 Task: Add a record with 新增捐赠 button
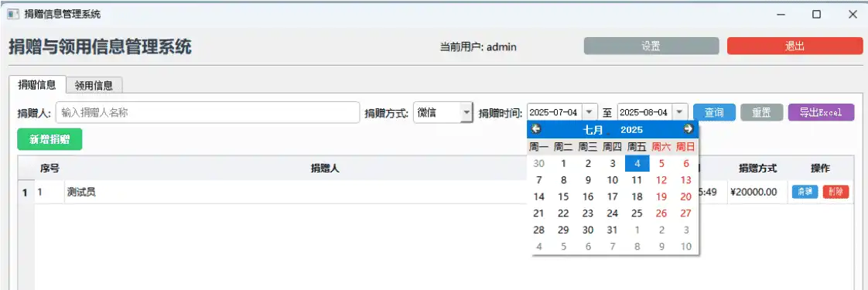point(50,139)
